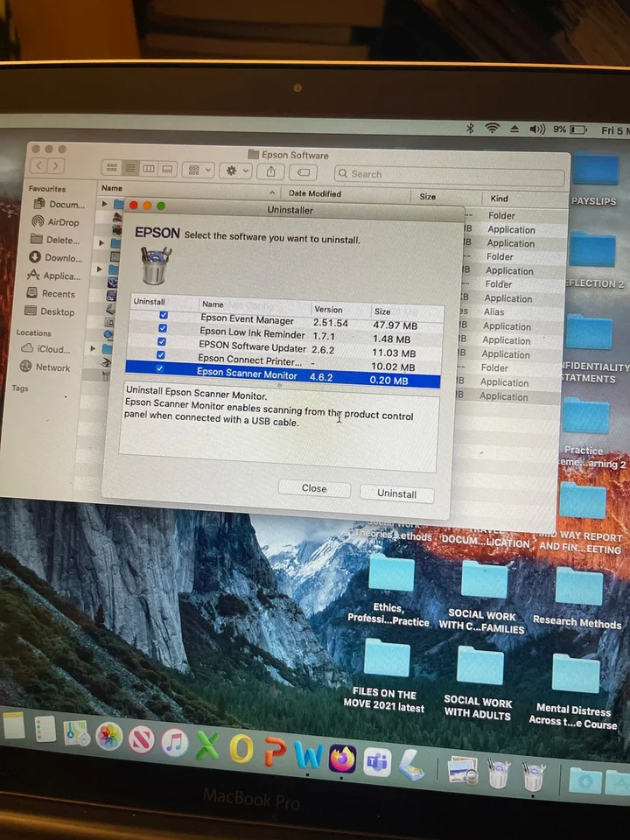Uncheck the Epson Scanner Monitor checkbox
This screenshot has height=840, width=630.
coord(159,368)
